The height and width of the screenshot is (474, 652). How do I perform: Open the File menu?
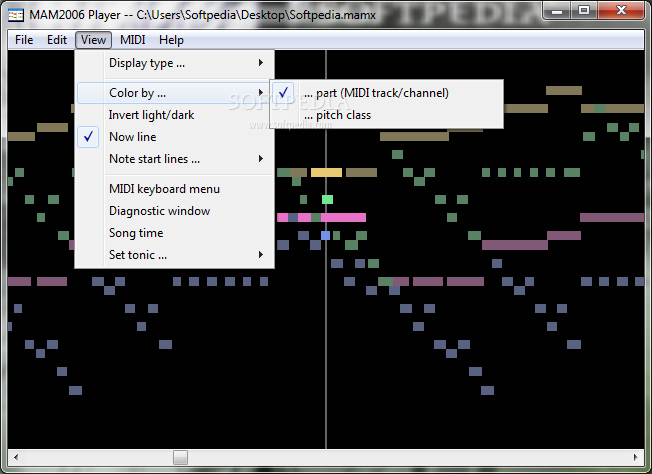point(24,40)
